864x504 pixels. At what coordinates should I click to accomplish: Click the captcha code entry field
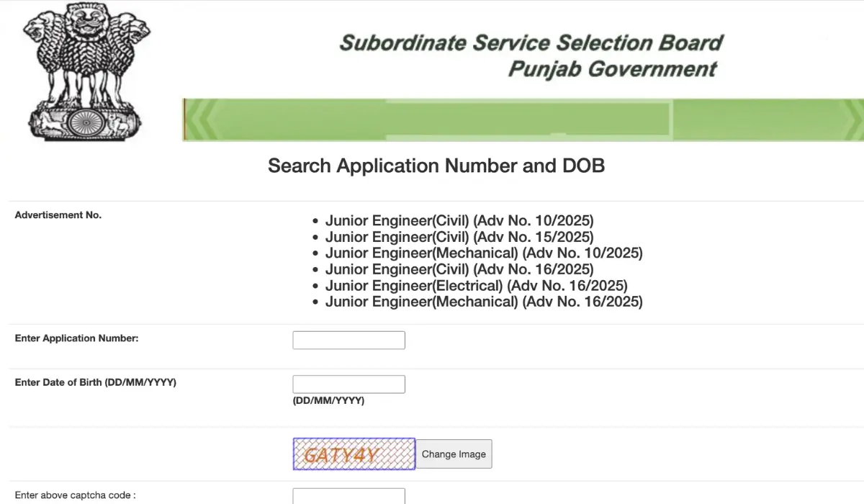click(348, 496)
